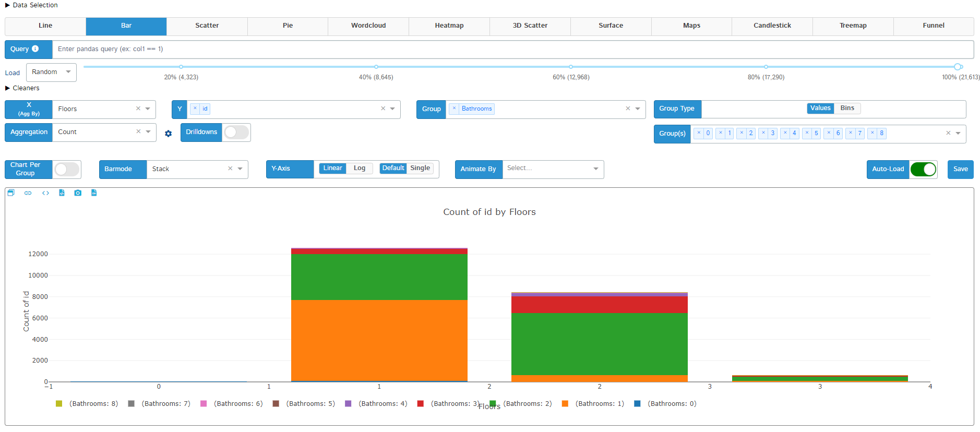Open code snippet icon
Viewport: 980px width, 432px height.
click(x=46, y=193)
